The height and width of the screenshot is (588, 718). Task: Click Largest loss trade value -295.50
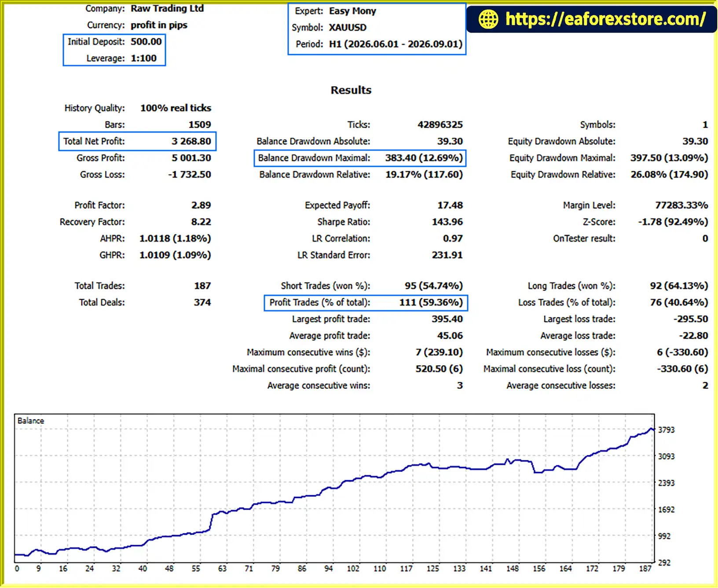690,320
